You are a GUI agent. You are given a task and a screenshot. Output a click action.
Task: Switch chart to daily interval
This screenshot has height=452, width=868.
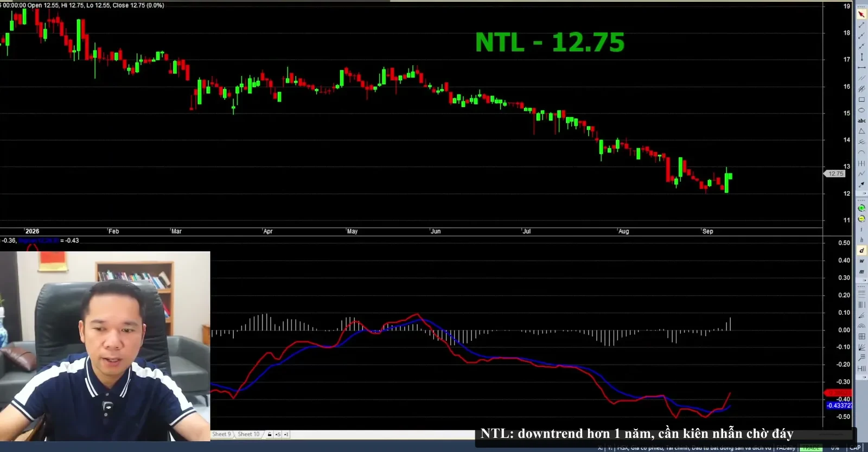pyautogui.click(x=861, y=251)
